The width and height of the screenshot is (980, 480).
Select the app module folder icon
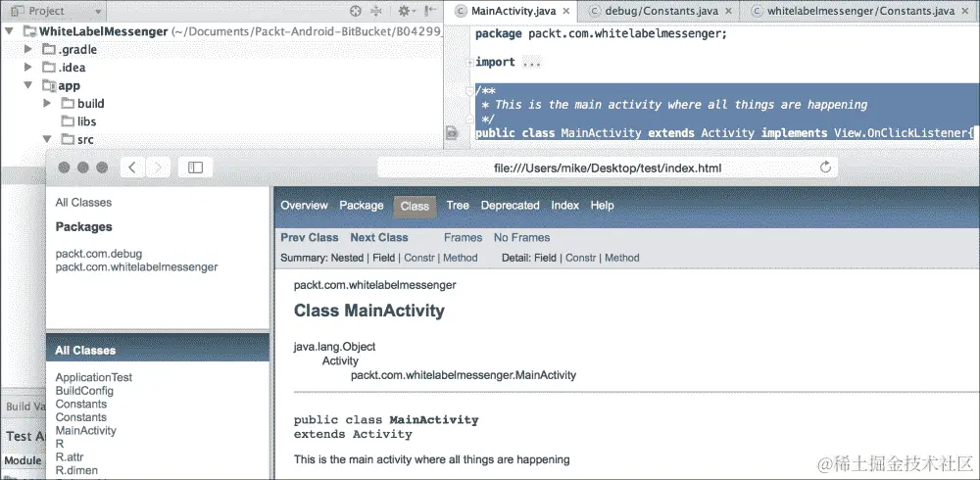coord(49,85)
